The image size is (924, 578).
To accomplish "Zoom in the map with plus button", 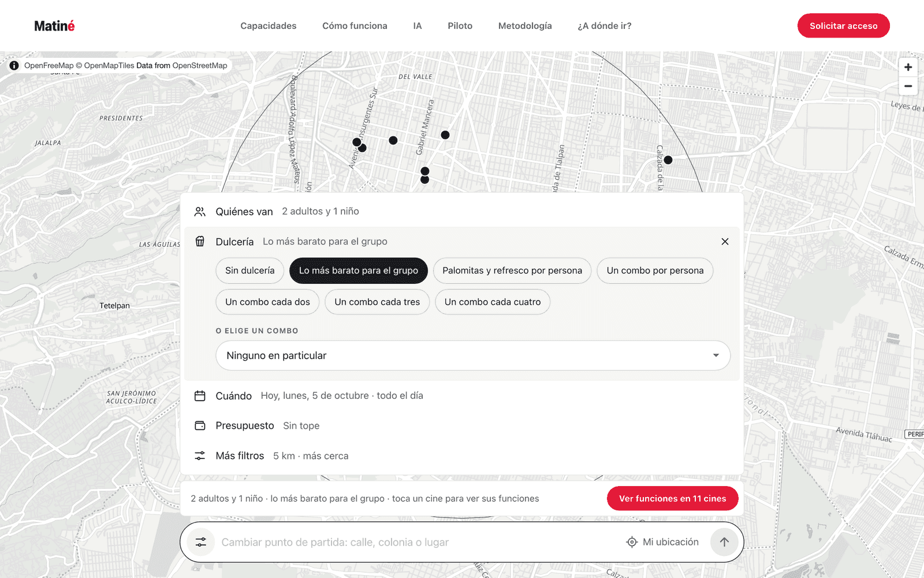I will click(908, 67).
